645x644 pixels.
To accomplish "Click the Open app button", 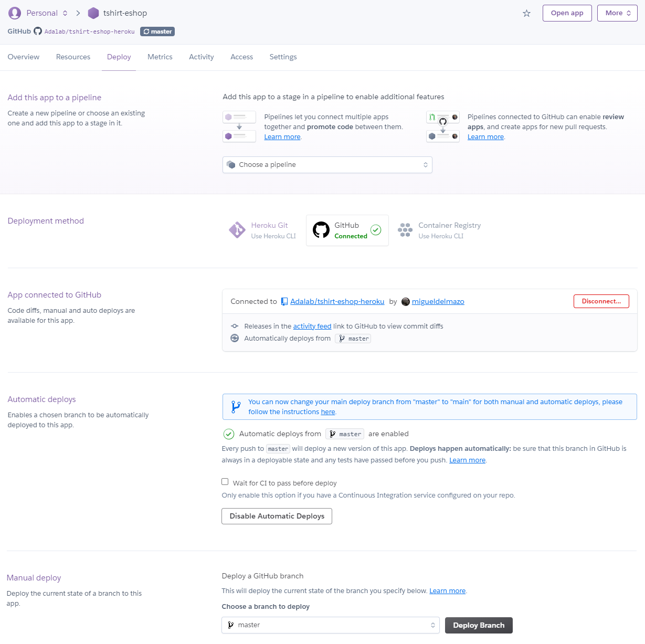I will 567,13.
